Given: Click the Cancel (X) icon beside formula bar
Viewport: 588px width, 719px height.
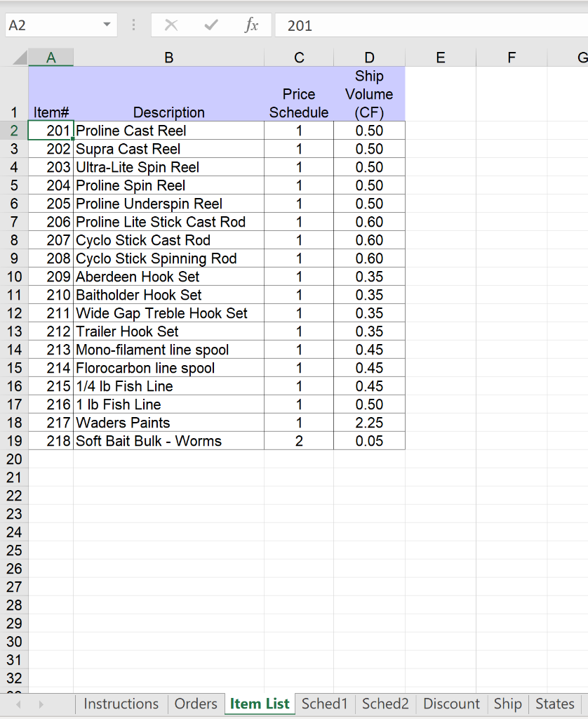Looking at the screenshot, I should 171,25.
